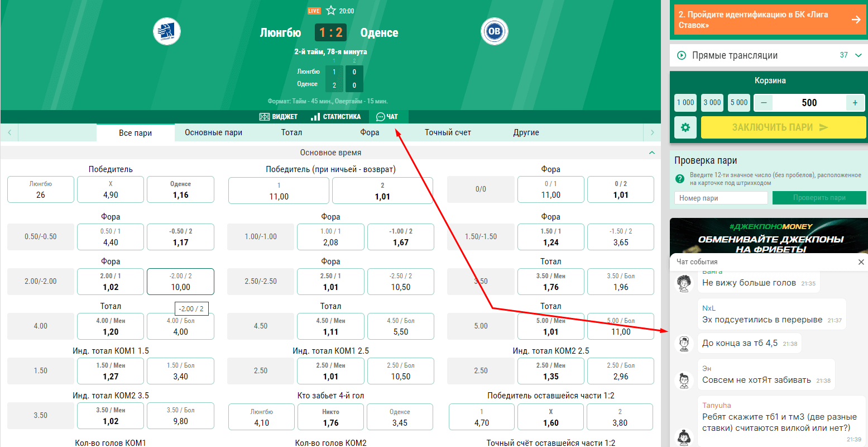Open the Другие tab

(x=526, y=132)
